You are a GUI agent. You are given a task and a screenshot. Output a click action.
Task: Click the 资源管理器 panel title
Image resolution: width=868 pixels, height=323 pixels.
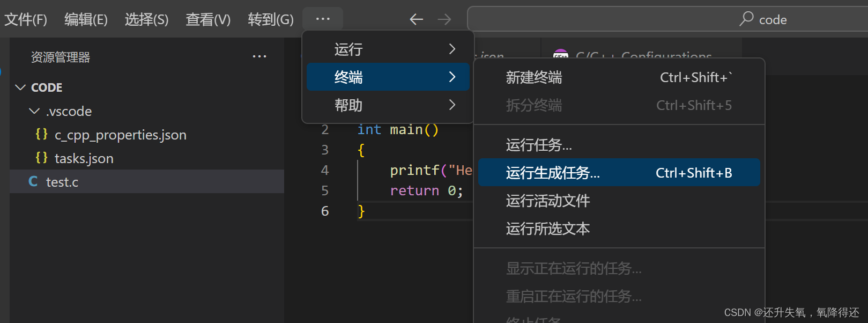61,57
